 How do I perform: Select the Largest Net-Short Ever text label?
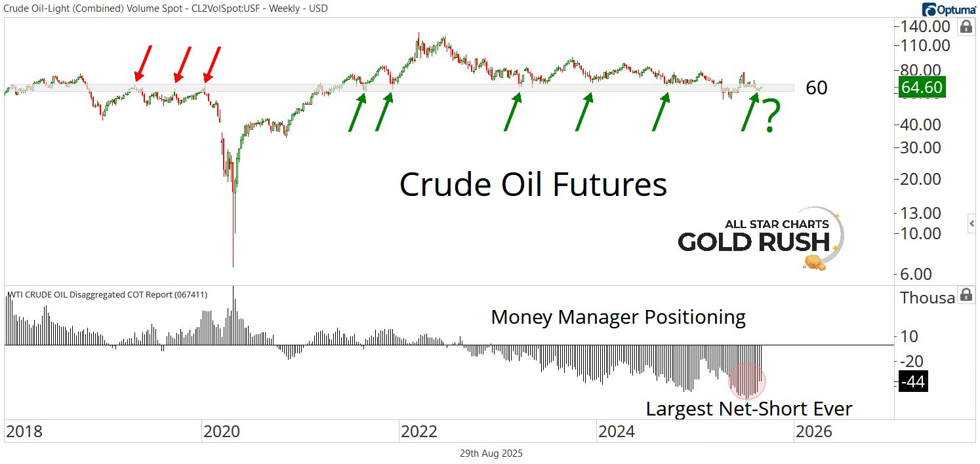[x=748, y=409]
